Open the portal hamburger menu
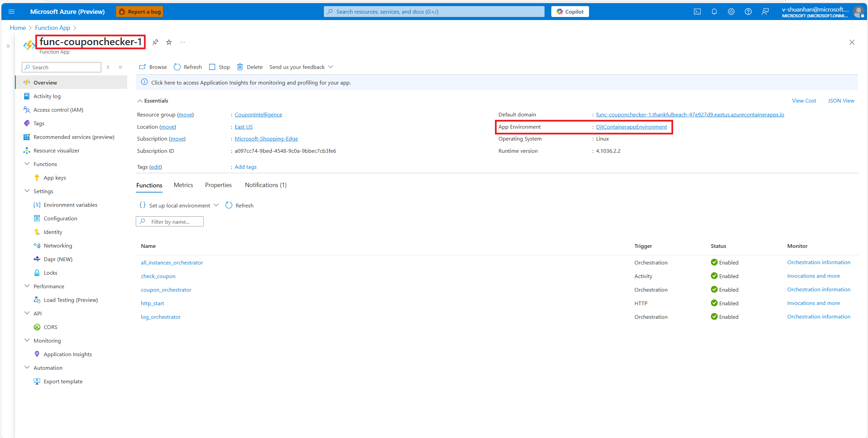The image size is (868, 438). coord(12,12)
